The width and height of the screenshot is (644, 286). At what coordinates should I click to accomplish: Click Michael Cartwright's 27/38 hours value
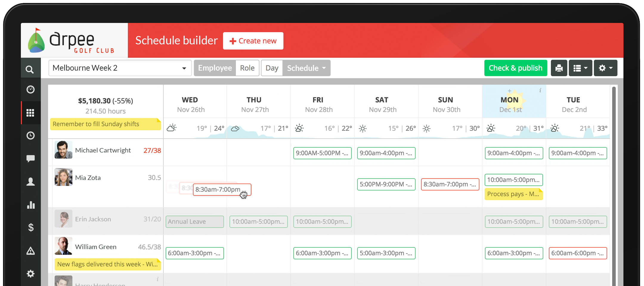coord(152,150)
